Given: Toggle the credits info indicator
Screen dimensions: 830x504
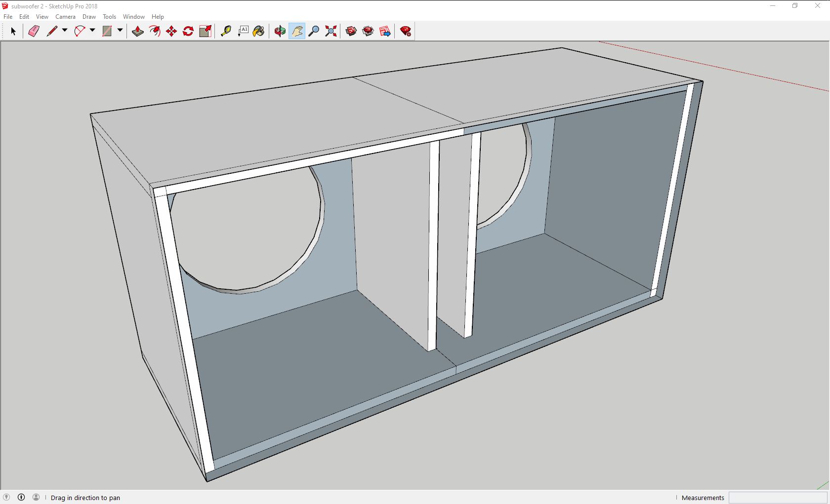Looking at the screenshot, I should 21,497.
